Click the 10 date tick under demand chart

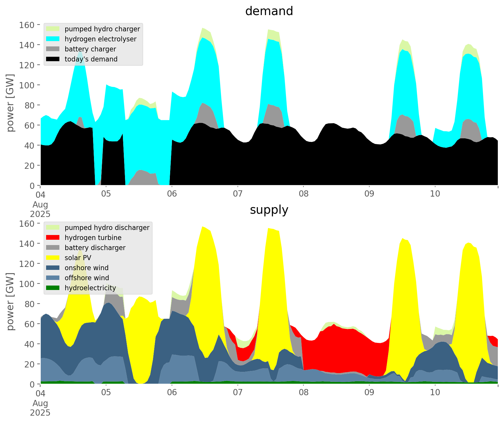click(x=435, y=194)
